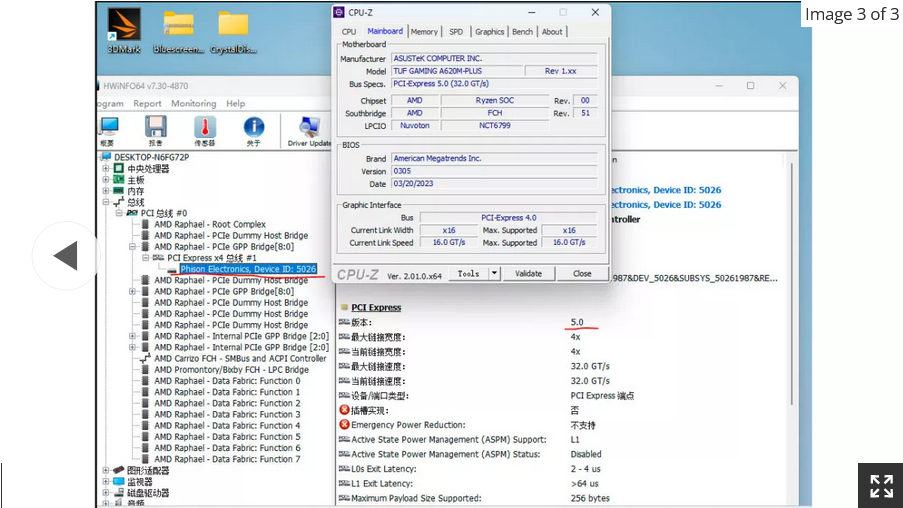Collapse PCI Express x4 总线 #1 node
Viewport: 903px width, 508px height.
click(x=146, y=258)
